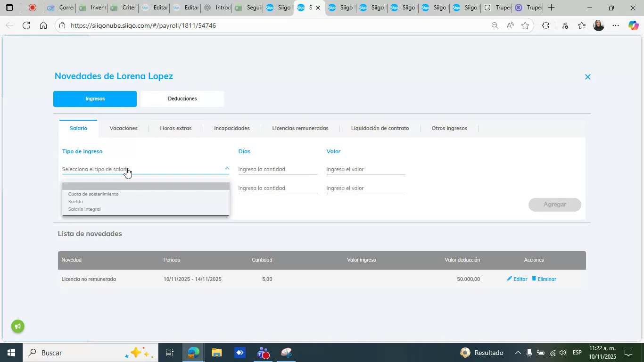Switch to Deducciones section
The height and width of the screenshot is (362, 644).
point(182,99)
